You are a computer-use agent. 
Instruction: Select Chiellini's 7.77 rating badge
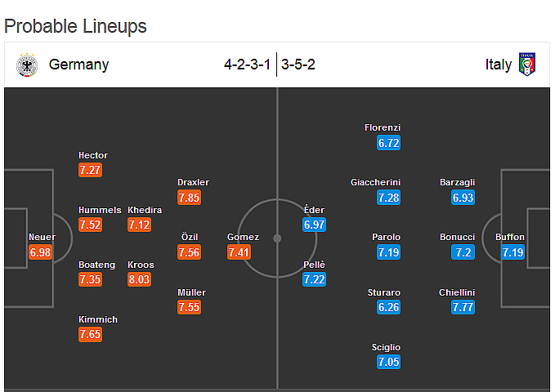coord(463,308)
